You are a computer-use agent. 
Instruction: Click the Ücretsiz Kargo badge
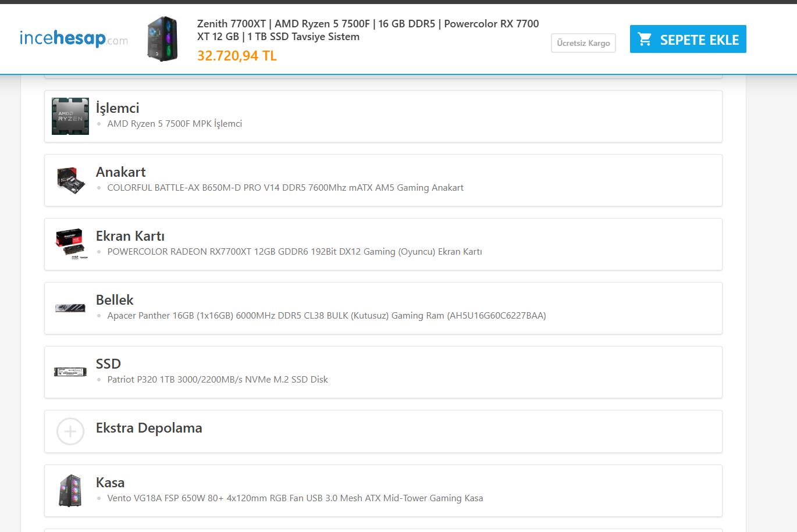[x=583, y=43]
